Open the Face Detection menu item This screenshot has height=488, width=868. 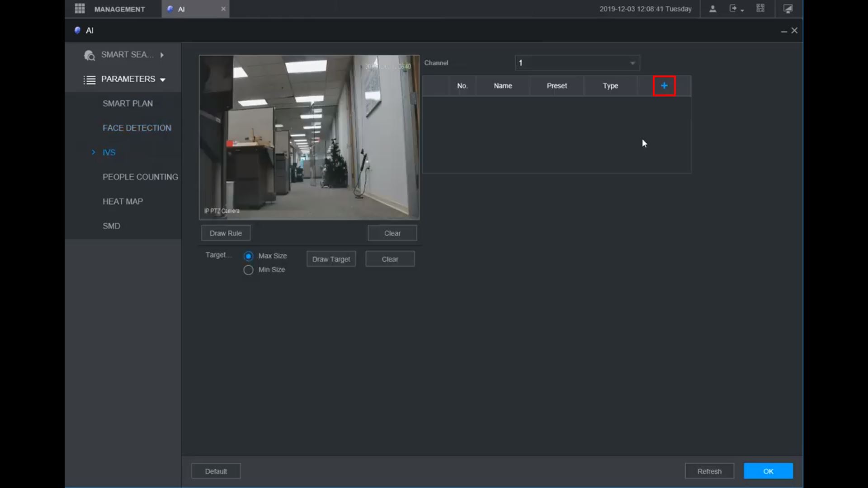pyautogui.click(x=137, y=128)
